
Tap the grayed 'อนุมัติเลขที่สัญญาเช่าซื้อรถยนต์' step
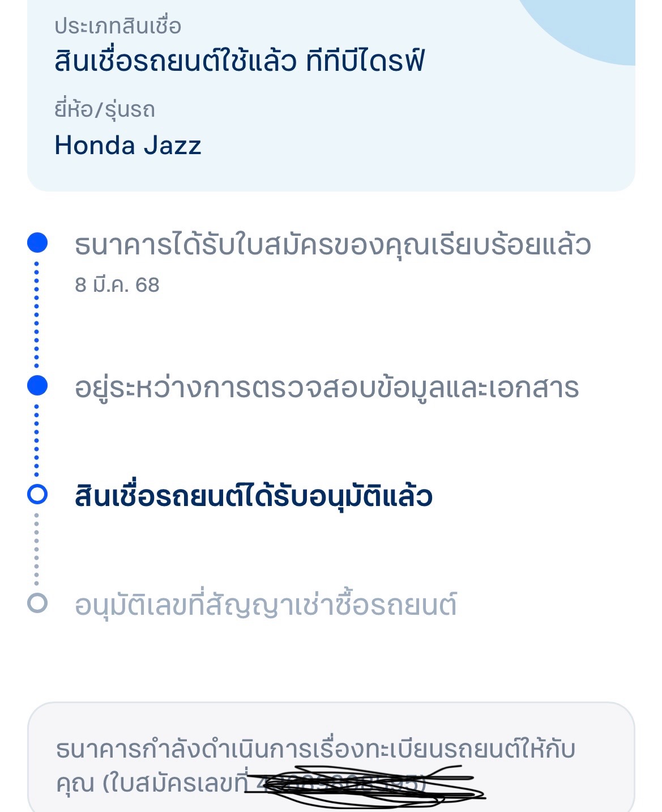coord(266,605)
